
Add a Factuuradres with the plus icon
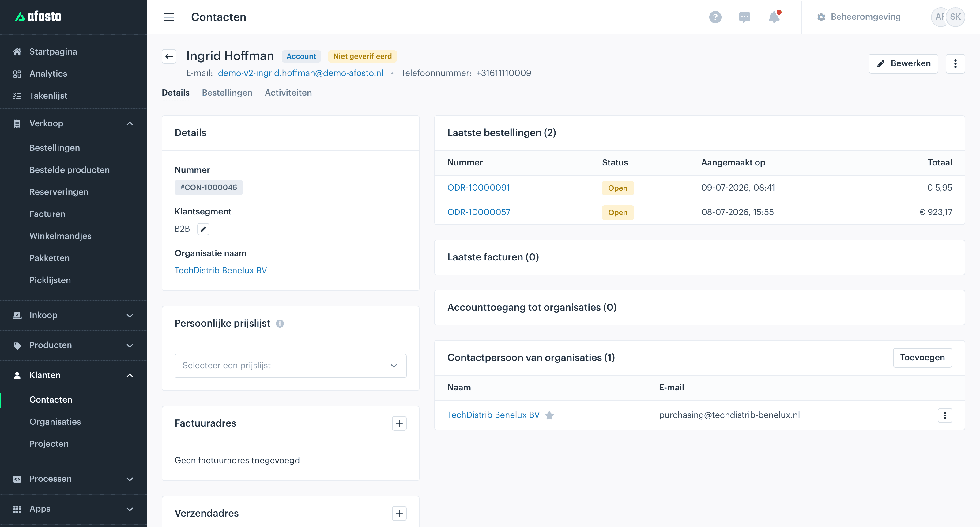click(x=399, y=423)
